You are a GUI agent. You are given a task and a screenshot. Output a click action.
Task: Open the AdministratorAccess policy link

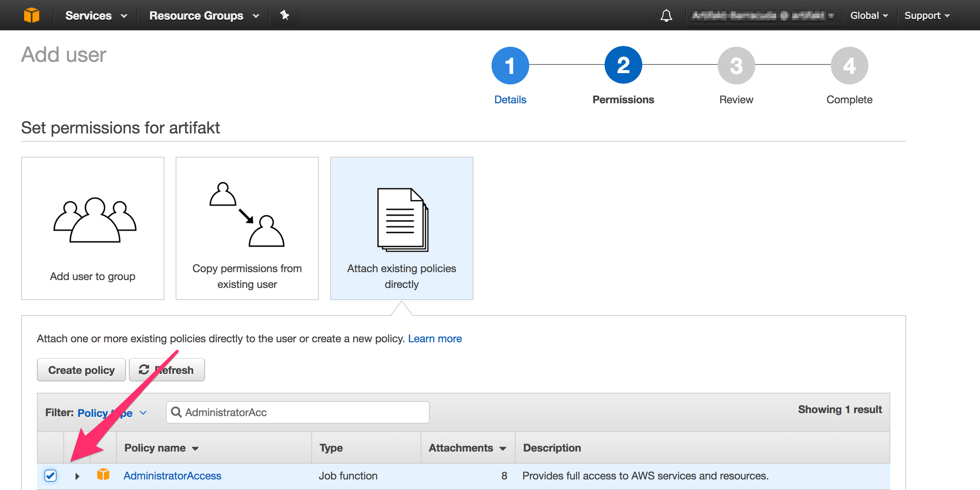(172, 476)
